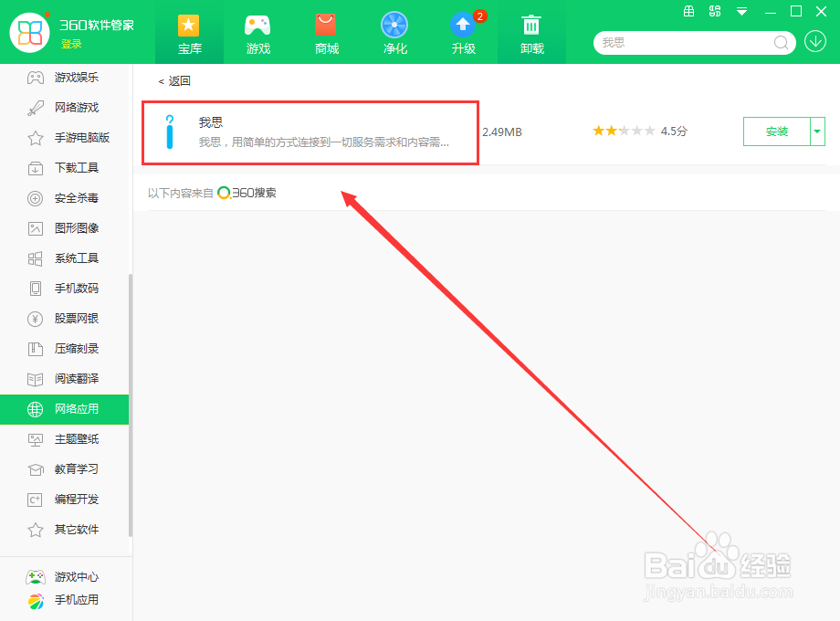Select 股票网银 category in sidebar
This screenshot has height=621, width=840.
click(x=64, y=319)
